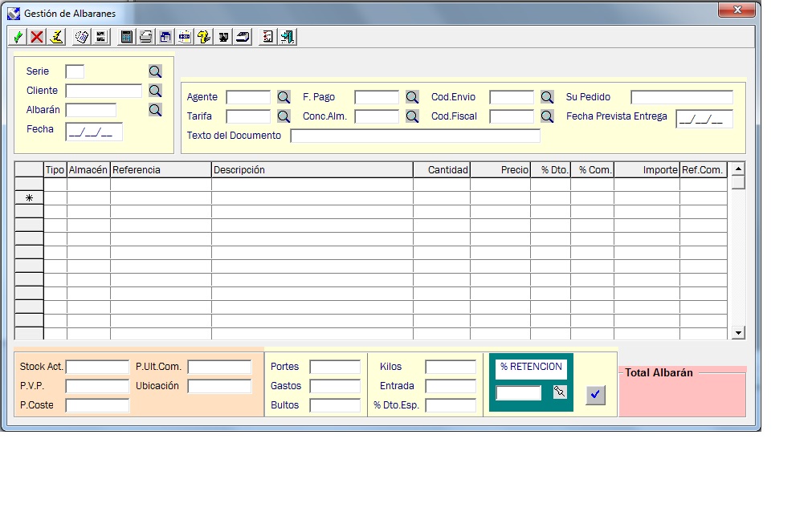The height and width of the screenshot is (520, 812).
Task: Focus the Serie input field
Action: 75,71
